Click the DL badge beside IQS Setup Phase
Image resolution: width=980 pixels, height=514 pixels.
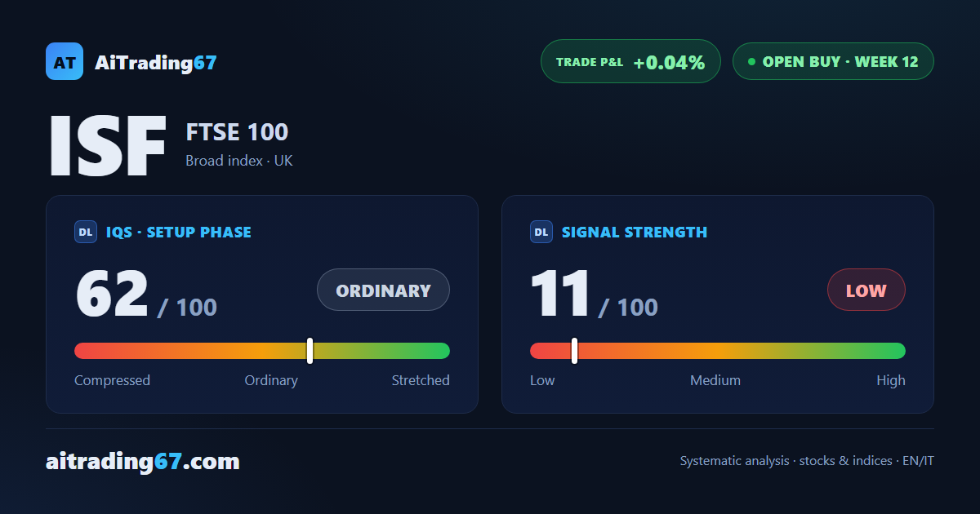(86, 232)
